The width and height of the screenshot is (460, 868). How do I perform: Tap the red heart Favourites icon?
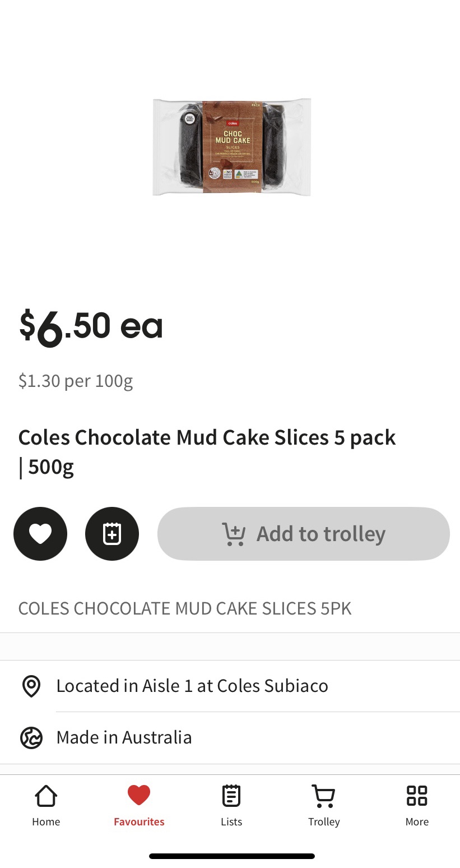pyautogui.click(x=139, y=796)
